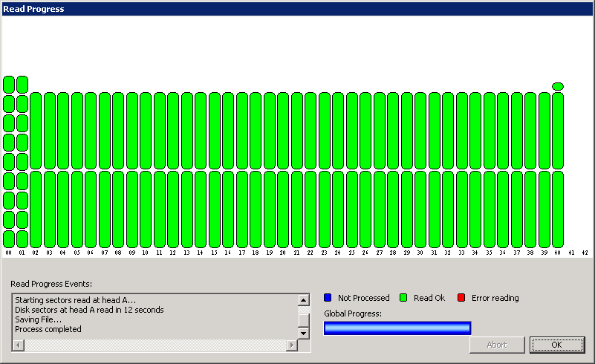The height and width of the screenshot is (364, 595).
Task: Click the blue Not Processed legend square
Action: click(x=328, y=298)
